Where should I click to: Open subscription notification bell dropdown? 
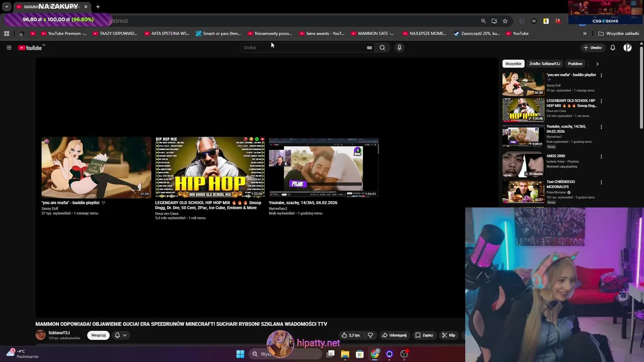[x=121, y=335]
